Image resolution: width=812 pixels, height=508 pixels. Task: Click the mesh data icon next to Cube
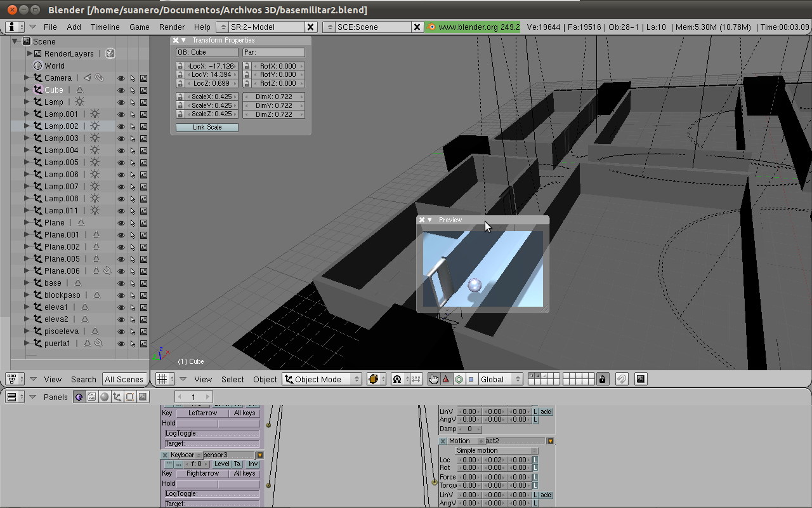[79, 90]
